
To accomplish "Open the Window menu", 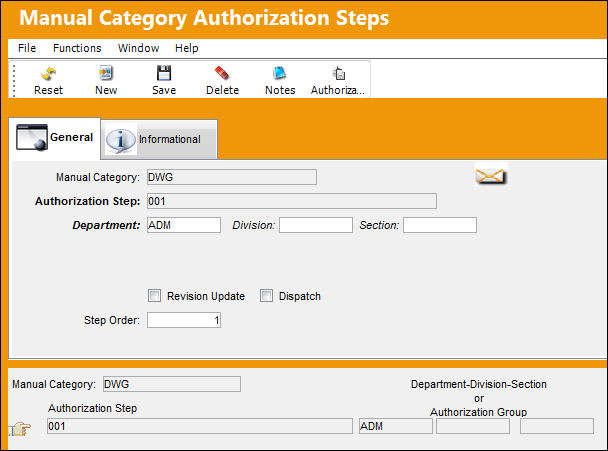I will point(138,48).
